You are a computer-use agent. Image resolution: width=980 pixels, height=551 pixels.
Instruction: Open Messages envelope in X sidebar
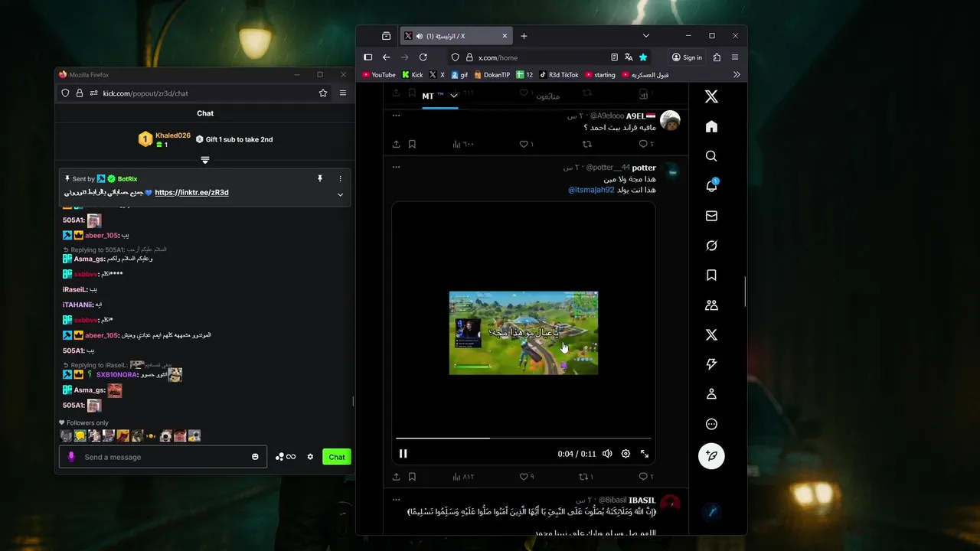pyautogui.click(x=711, y=216)
